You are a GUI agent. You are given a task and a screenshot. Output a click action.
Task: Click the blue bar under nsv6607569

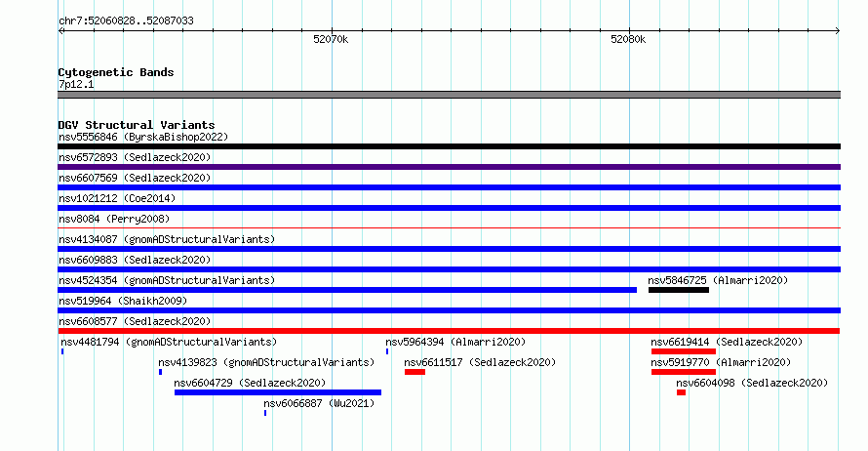(x=449, y=187)
